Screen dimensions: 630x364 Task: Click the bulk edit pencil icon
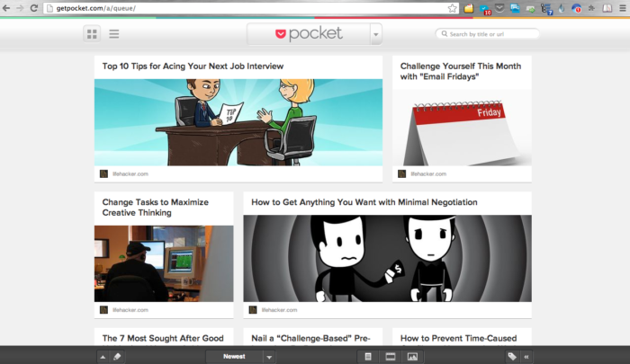tap(117, 357)
